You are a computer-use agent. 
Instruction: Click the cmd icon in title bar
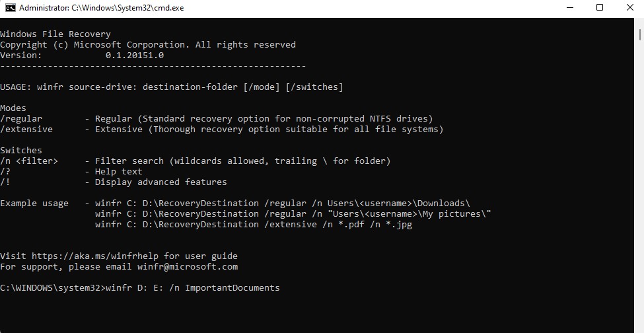click(x=10, y=8)
